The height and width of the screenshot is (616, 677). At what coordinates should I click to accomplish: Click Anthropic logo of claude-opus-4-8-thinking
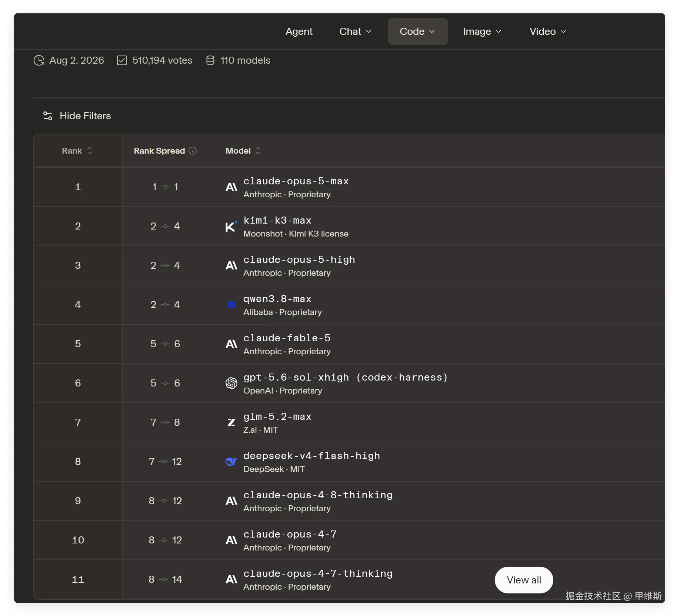[231, 501]
